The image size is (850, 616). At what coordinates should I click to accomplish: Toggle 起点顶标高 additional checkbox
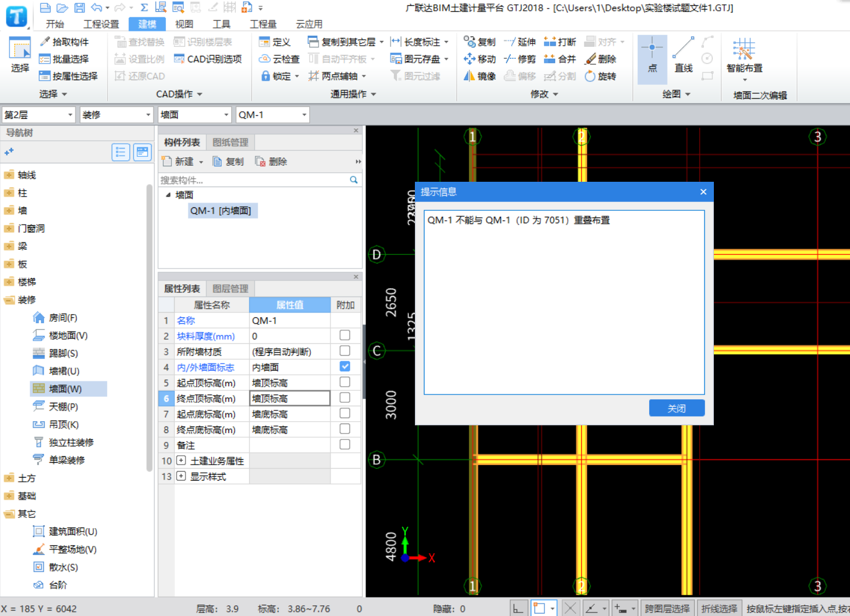click(x=345, y=383)
